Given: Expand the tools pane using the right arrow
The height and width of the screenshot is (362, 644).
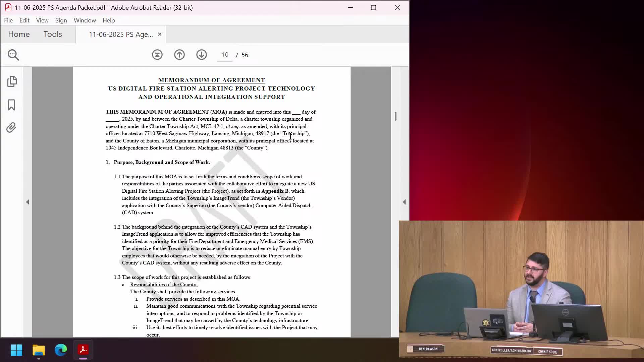Looking at the screenshot, I should (x=405, y=202).
